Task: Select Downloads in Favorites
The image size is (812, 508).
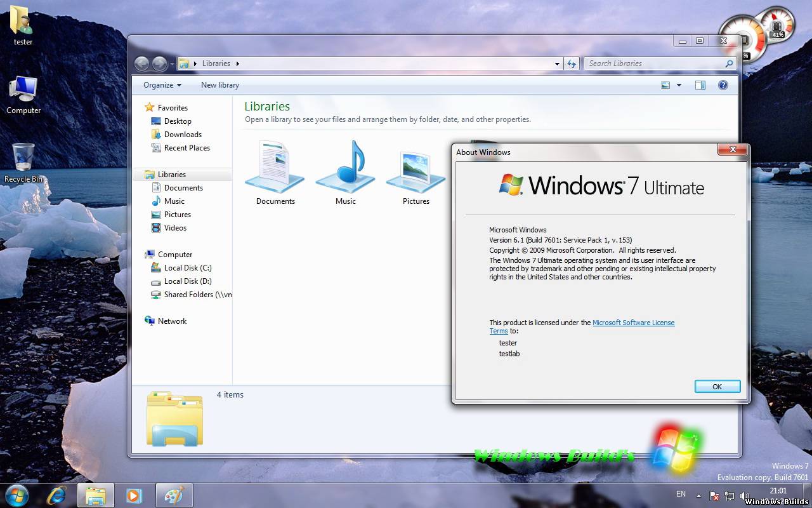Action: tap(176, 135)
